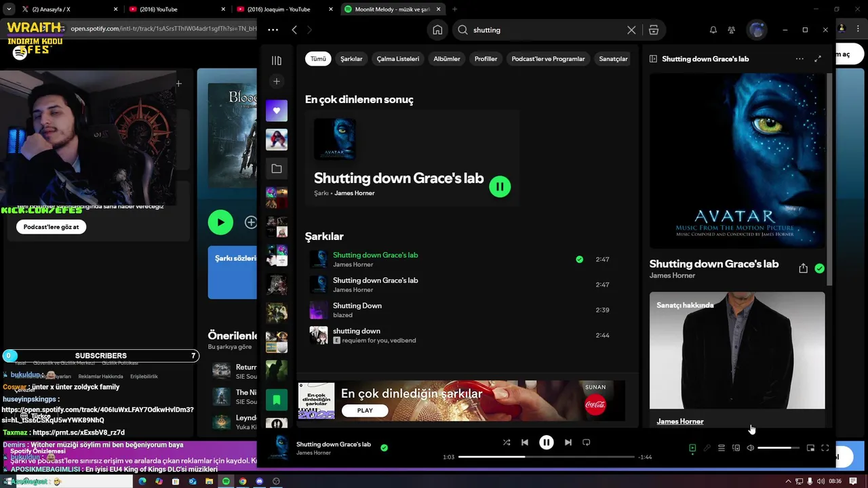
Task: Toggle saved checkmark beside player bar title
Action: click(x=384, y=448)
